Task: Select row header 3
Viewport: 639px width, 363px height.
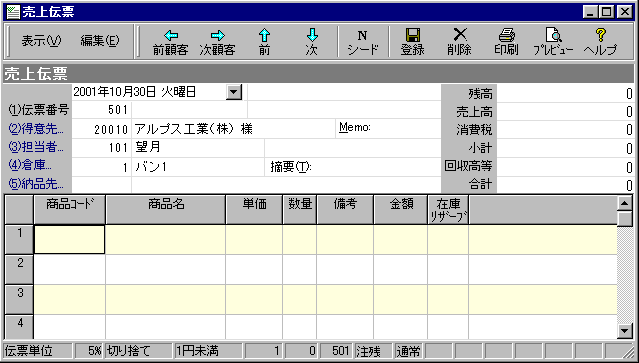Action: coord(19,299)
